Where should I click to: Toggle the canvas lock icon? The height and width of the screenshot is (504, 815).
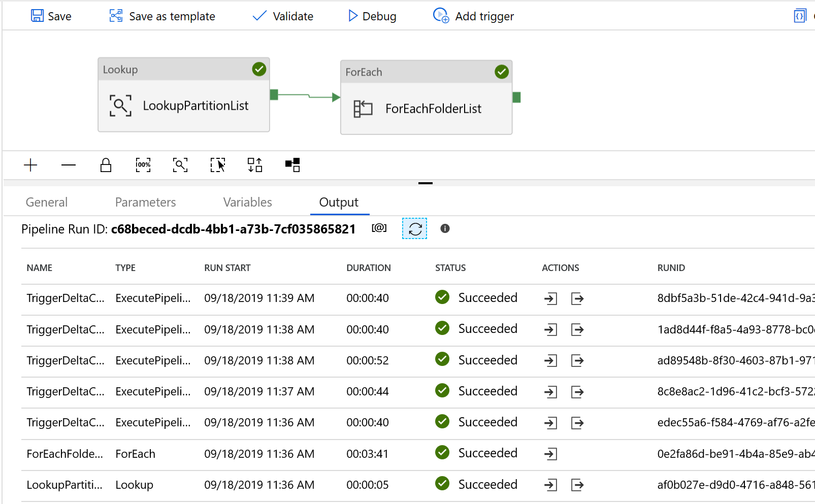coord(106,165)
